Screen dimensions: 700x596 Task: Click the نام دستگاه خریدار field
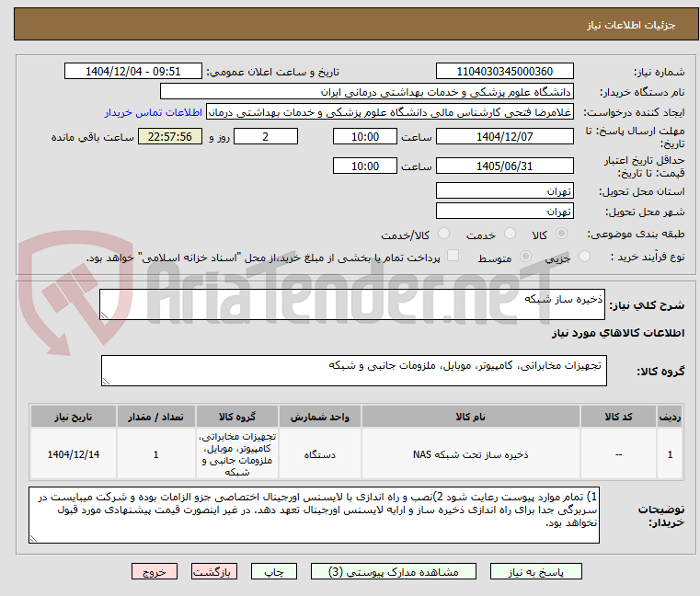(366, 92)
